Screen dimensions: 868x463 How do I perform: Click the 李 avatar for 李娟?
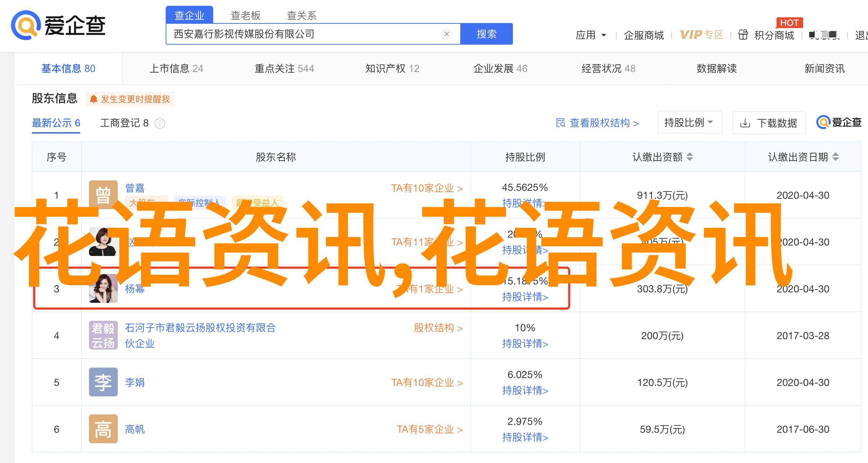tap(103, 382)
